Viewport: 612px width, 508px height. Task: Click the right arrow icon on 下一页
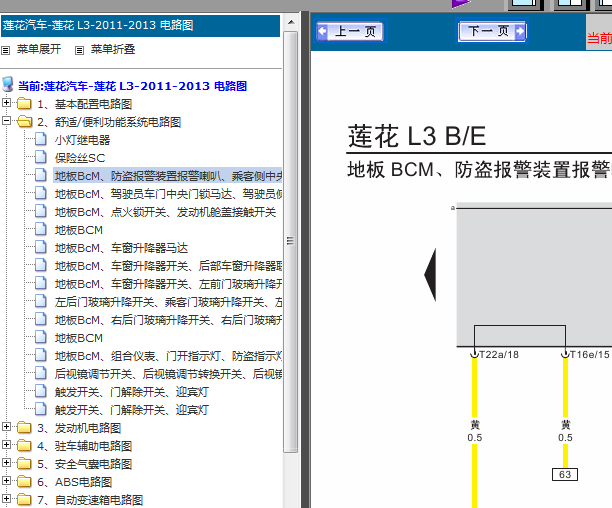(x=520, y=31)
